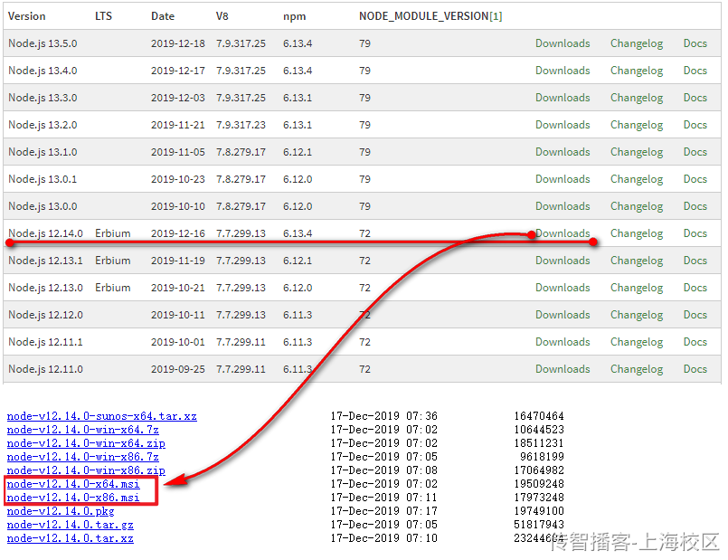
Task: Select the Node.js 12.14.0 version cell
Action: [x=45, y=233]
